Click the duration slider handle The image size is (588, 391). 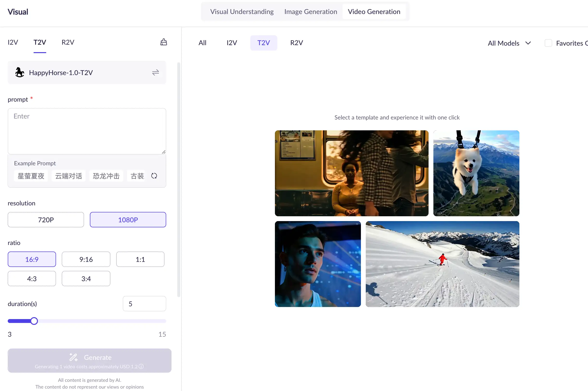tap(34, 321)
